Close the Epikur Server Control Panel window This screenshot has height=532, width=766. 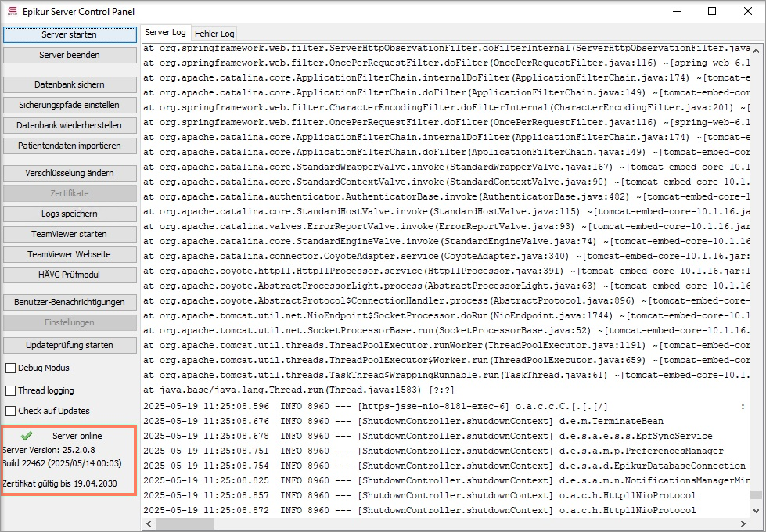(747, 11)
